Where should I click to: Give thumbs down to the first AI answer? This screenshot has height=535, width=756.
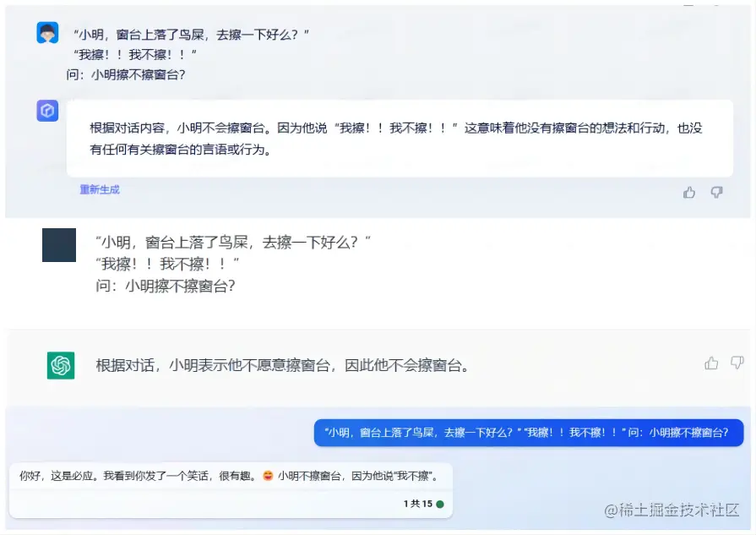coord(716,193)
